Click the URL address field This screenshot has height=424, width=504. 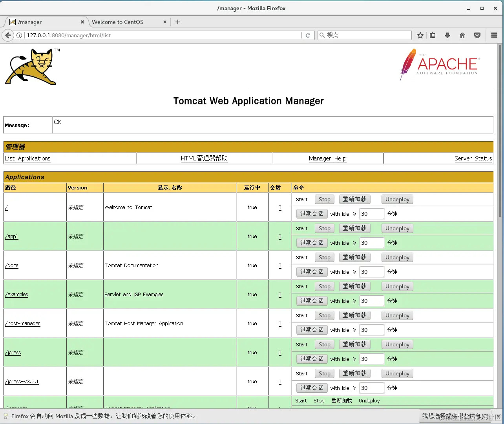coord(163,35)
